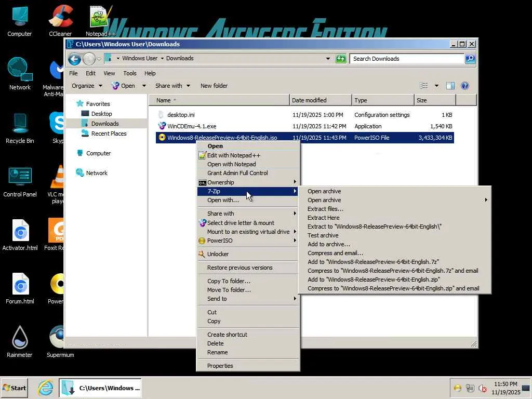The width and height of the screenshot is (532, 399).
Task: Click the Explorer Forward arrow button
Action: click(x=89, y=59)
